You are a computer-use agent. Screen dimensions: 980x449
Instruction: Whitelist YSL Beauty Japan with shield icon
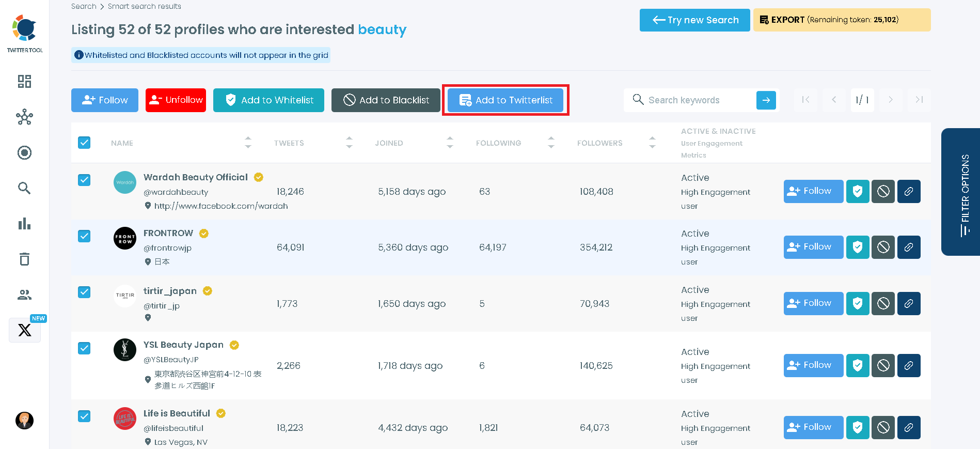(x=858, y=365)
